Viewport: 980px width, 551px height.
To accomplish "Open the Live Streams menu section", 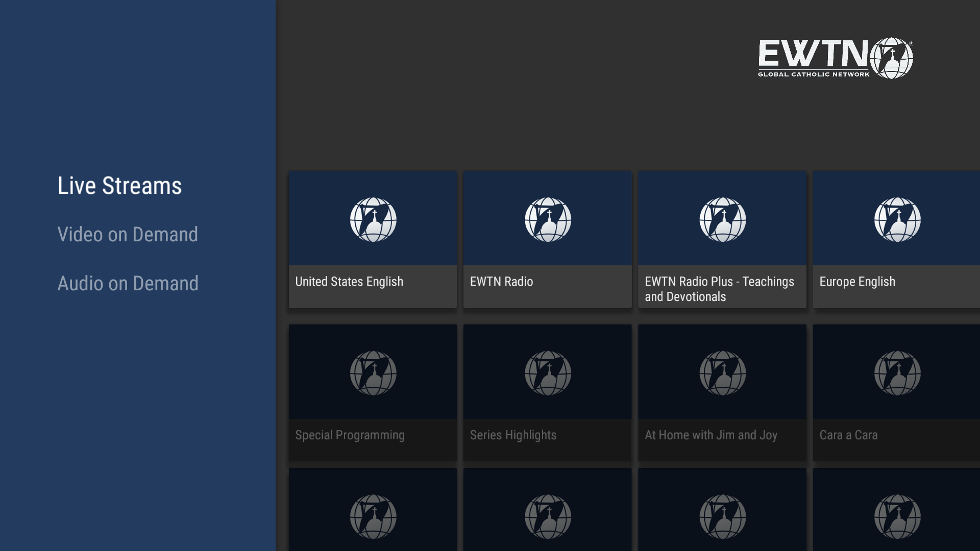I will pos(119,186).
